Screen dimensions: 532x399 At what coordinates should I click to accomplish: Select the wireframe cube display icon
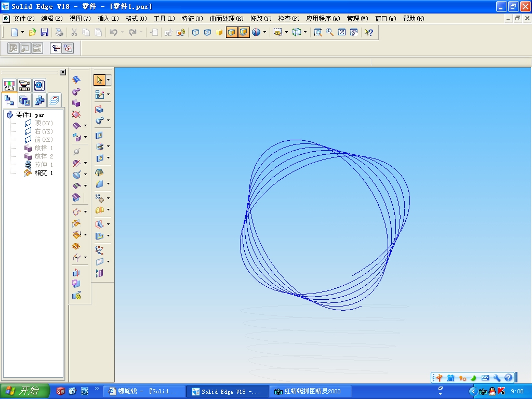[x=195, y=32]
